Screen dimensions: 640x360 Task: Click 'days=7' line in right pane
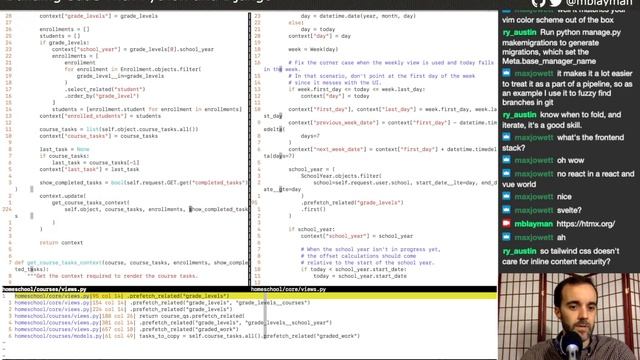tap(310, 136)
